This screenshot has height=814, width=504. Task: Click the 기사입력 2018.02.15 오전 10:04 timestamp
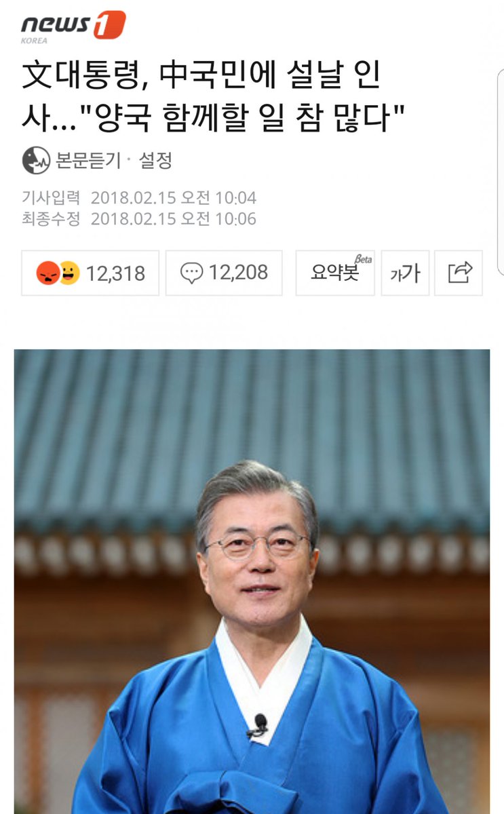coord(139,198)
